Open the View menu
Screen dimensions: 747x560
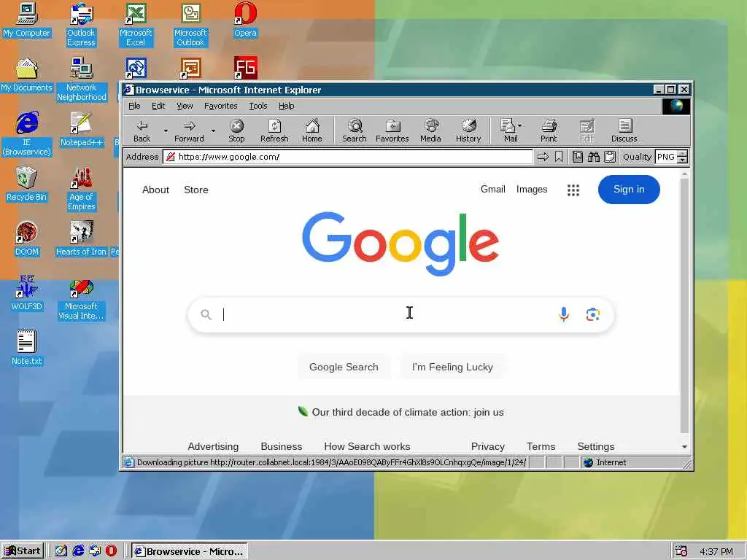click(x=185, y=106)
